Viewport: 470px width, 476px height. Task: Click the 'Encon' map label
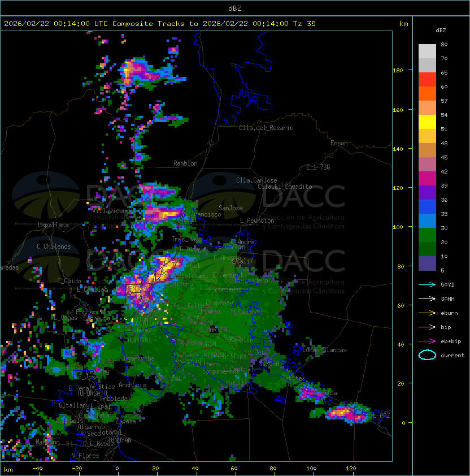(x=339, y=143)
